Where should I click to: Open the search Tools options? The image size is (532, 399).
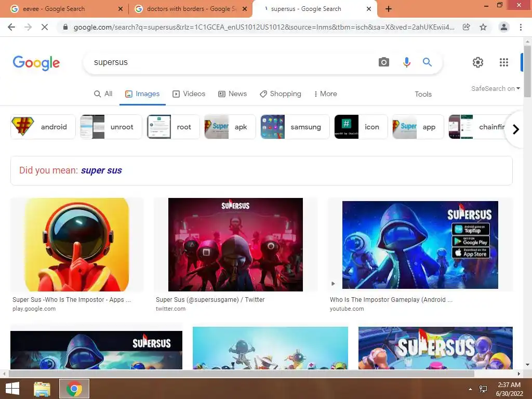(x=423, y=95)
